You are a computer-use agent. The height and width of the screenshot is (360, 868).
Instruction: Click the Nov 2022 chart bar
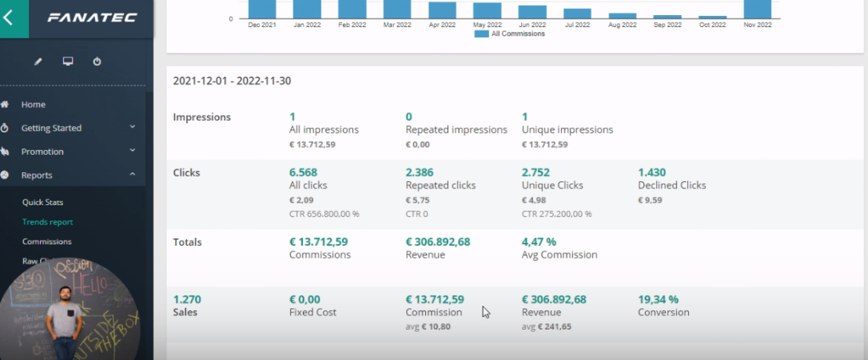click(757, 10)
